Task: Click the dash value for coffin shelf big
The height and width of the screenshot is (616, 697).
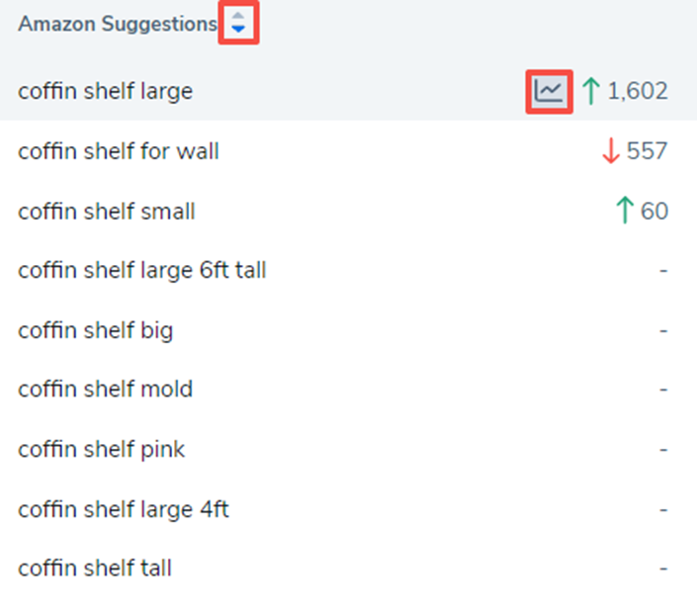Action: tap(663, 330)
